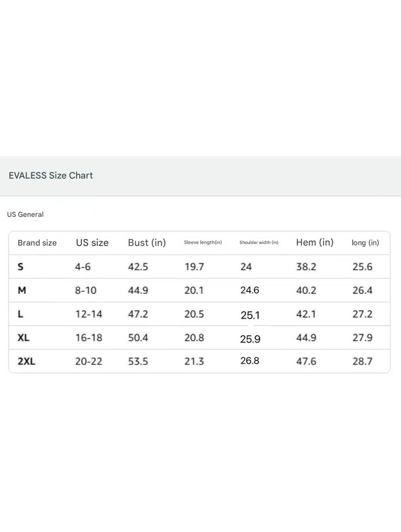The image size is (401, 532).
Task: Click the US size column header
Action: point(92,242)
